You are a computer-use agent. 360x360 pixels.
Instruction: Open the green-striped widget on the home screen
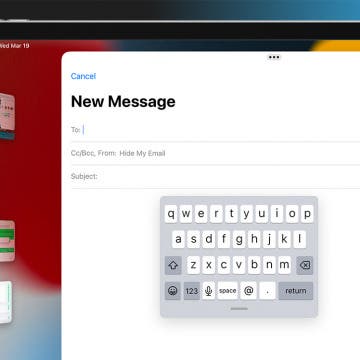coord(7,241)
